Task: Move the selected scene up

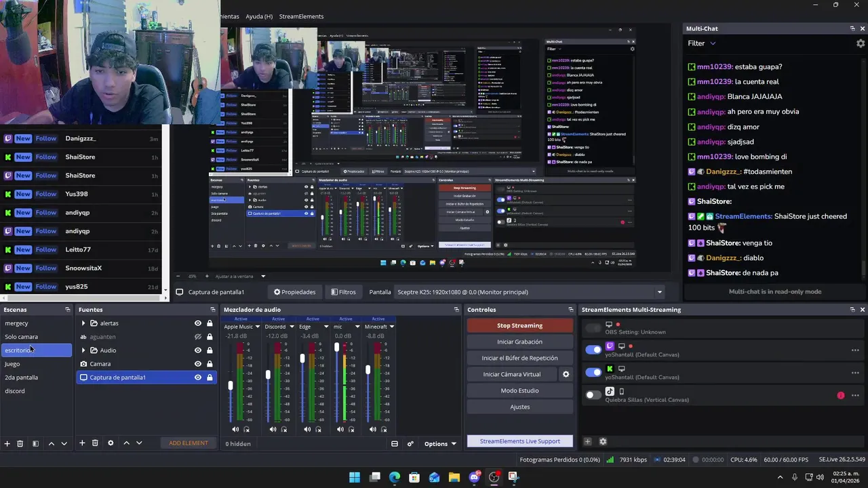Action: [x=51, y=443]
